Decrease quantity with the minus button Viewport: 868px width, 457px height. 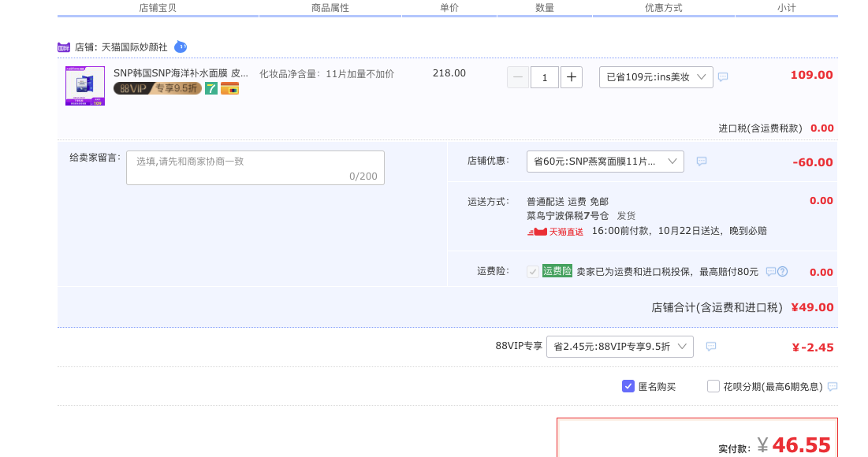coord(518,77)
